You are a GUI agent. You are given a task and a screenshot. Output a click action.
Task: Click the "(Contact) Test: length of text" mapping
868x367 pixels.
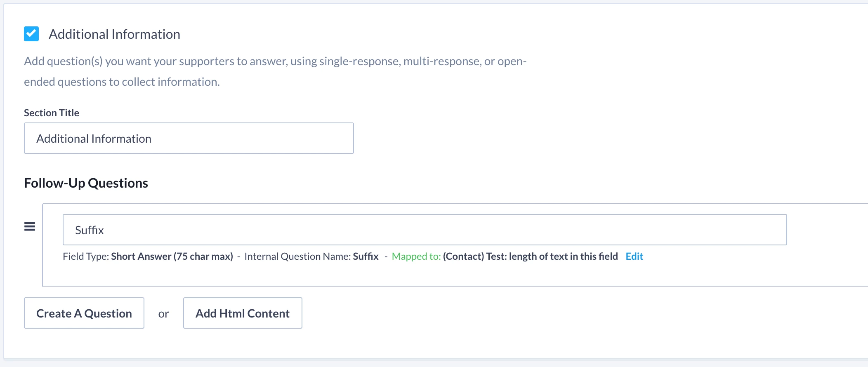tap(530, 256)
